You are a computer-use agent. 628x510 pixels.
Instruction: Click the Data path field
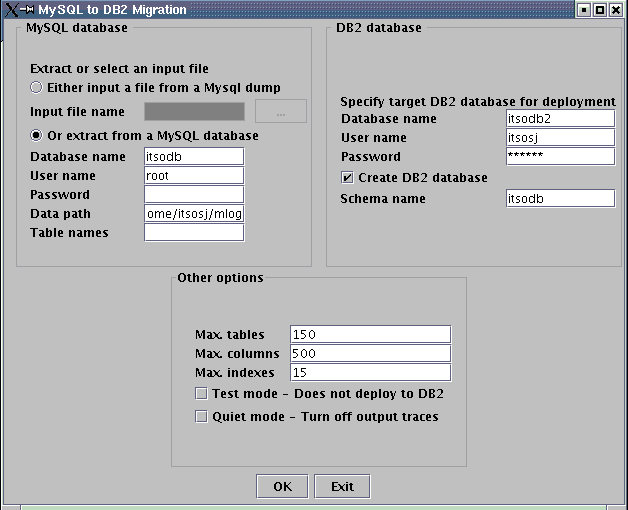point(194,213)
